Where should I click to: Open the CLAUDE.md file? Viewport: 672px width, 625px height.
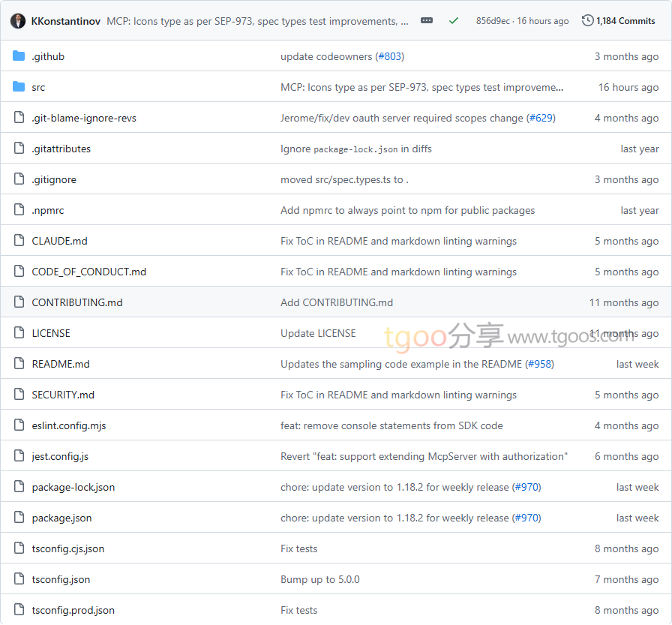(59, 241)
